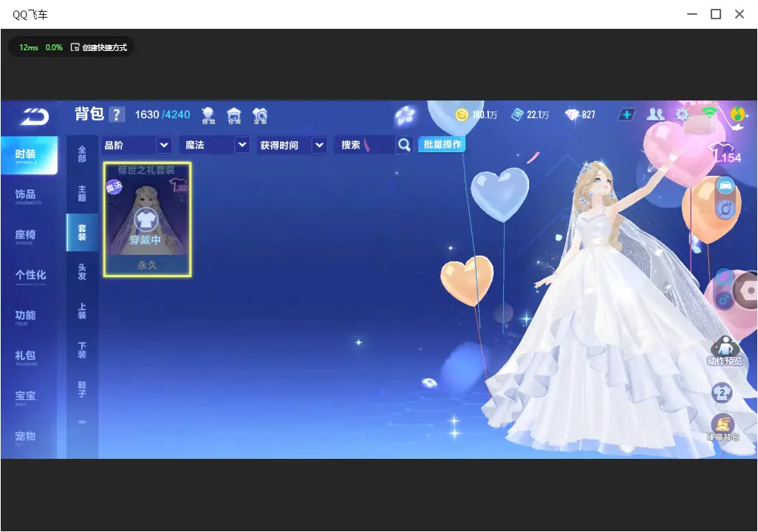Select the male gender symbol
Screen dimensions: 758x532
tap(724, 300)
